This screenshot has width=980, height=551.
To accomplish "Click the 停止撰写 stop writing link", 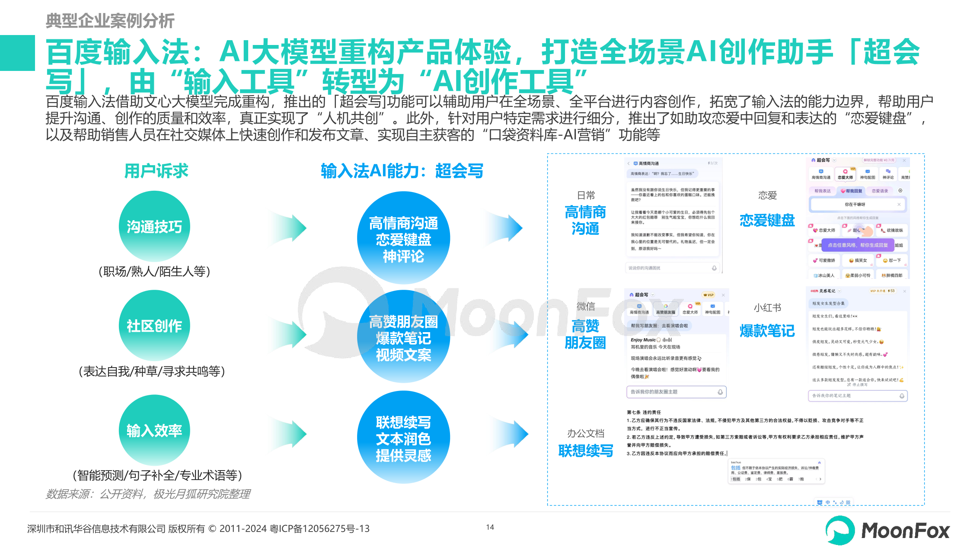I will 857,384.
